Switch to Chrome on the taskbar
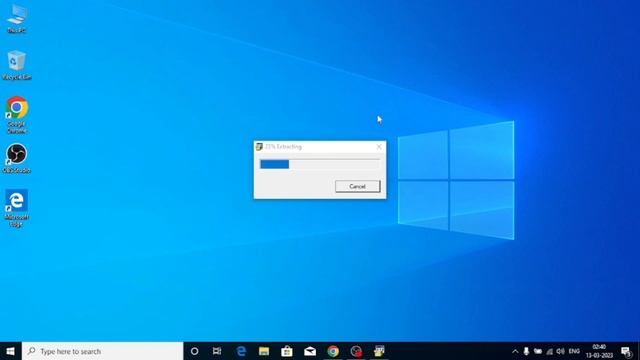This screenshot has height=360, width=640. click(x=333, y=351)
